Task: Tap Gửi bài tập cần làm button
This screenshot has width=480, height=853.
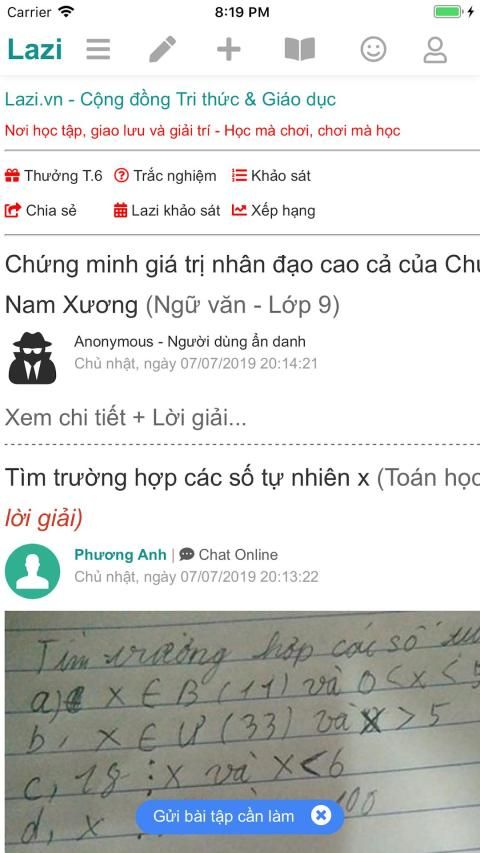Action: (224, 816)
